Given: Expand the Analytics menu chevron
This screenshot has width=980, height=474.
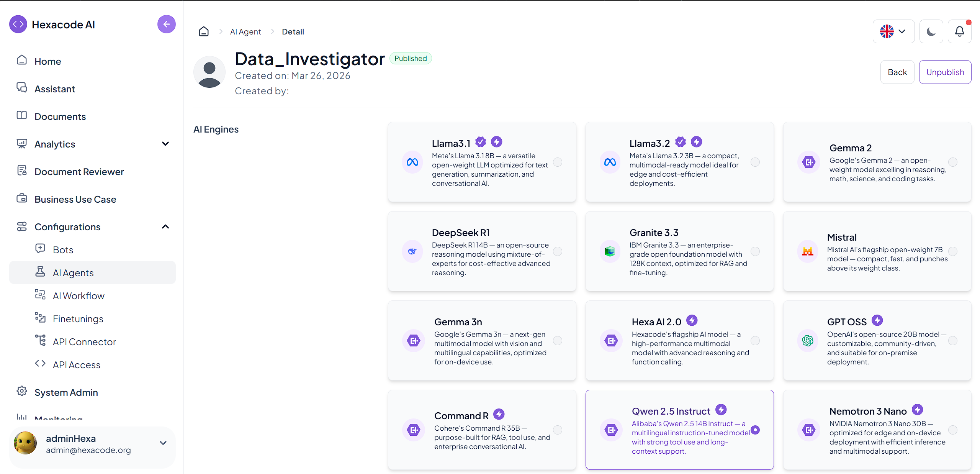Looking at the screenshot, I should 165,144.
